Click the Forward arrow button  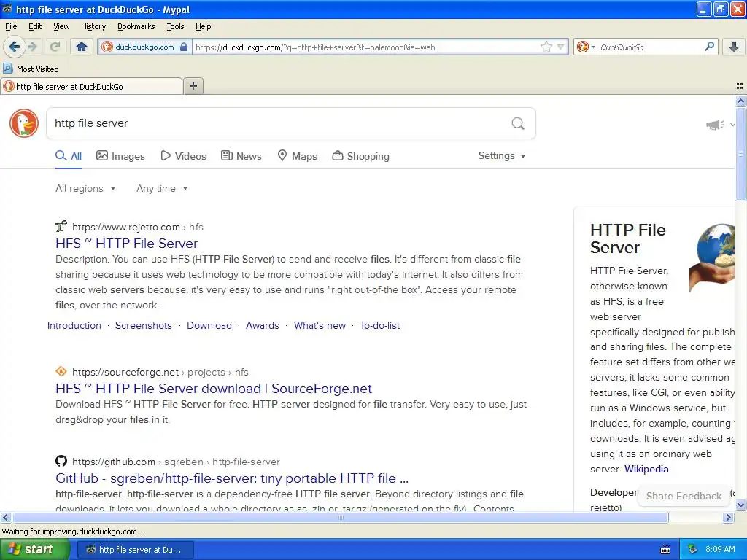point(33,47)
